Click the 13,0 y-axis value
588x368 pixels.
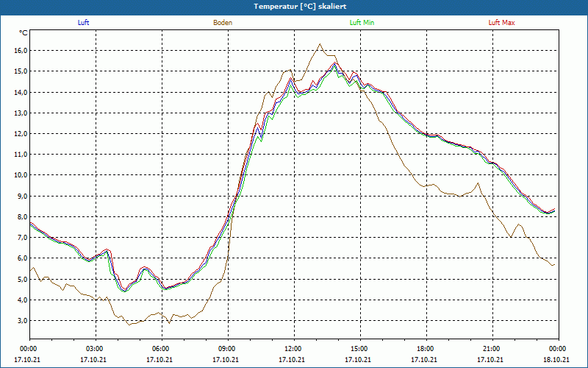tap(21, 113)
